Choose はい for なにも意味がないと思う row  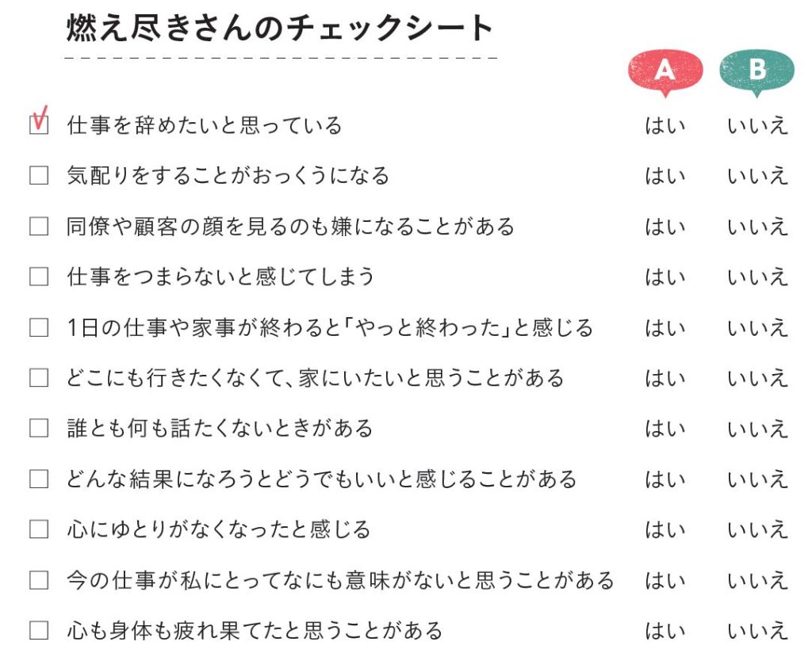[665, 580]
